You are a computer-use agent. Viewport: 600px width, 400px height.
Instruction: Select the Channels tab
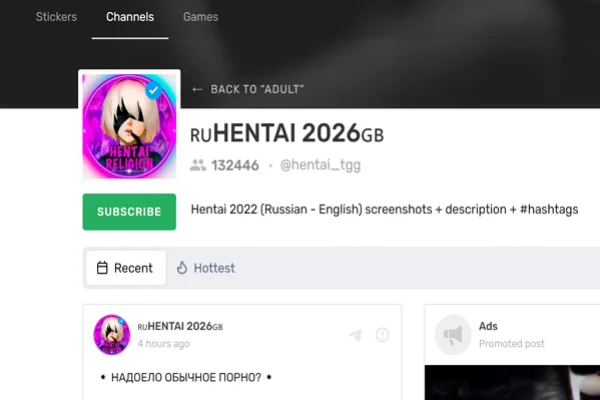click(130, 17)
